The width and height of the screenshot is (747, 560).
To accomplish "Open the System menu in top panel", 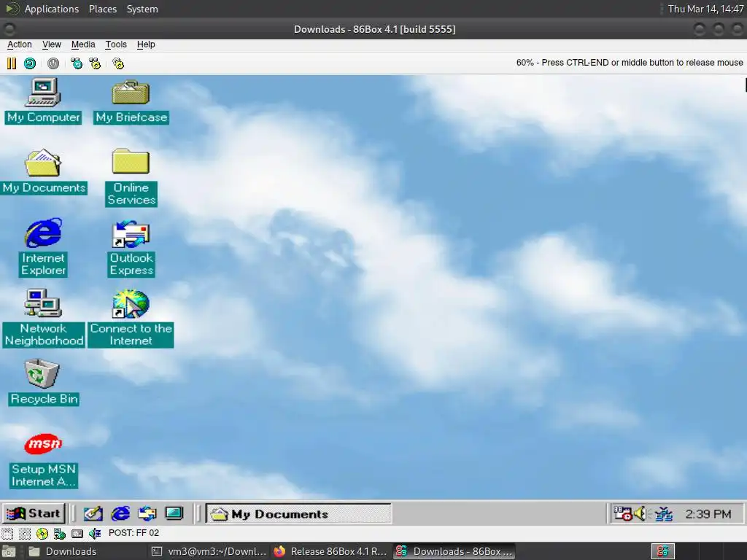I will pyautogui.click(x=142, y=9).
